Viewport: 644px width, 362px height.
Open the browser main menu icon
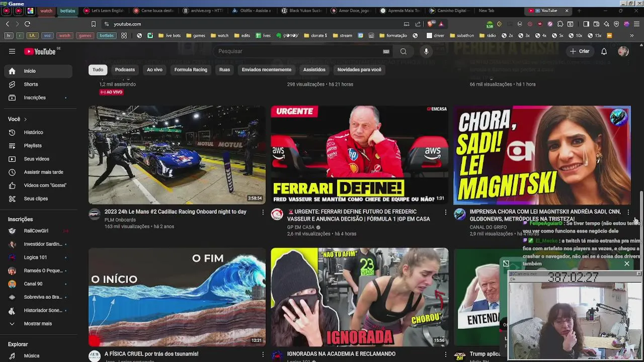pyautogui.click(x=636, y=24)
